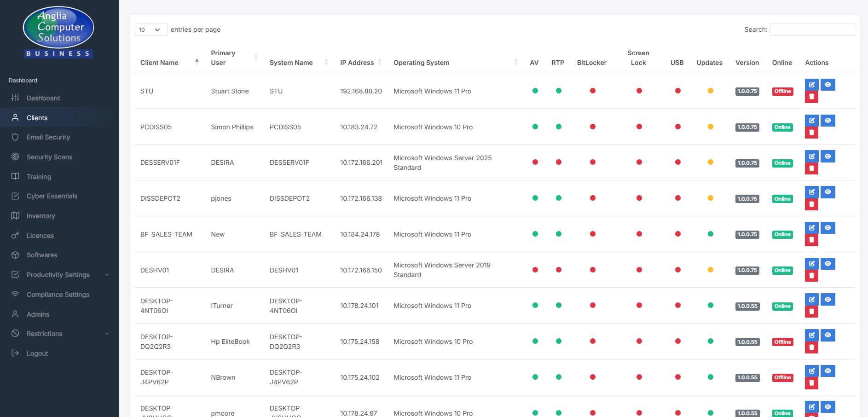Screen dimensions: 868x417
Task: Select Clients in the sidebar
Action: (x=37, y=117)
